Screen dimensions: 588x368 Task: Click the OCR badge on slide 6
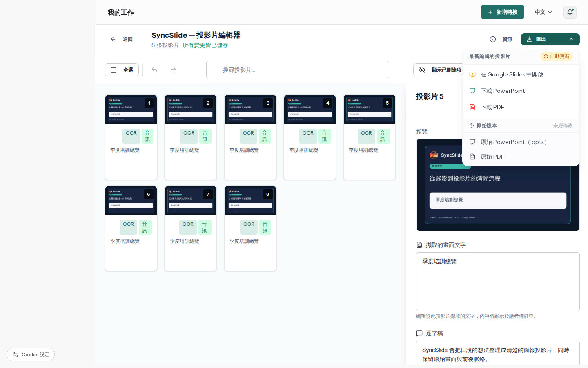[x=128, y=227]
